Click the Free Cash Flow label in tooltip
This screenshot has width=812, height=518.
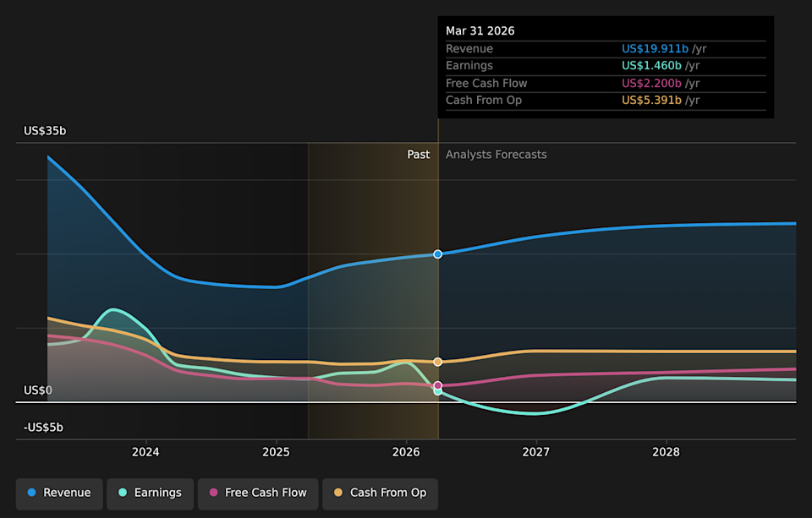[486, 84]
